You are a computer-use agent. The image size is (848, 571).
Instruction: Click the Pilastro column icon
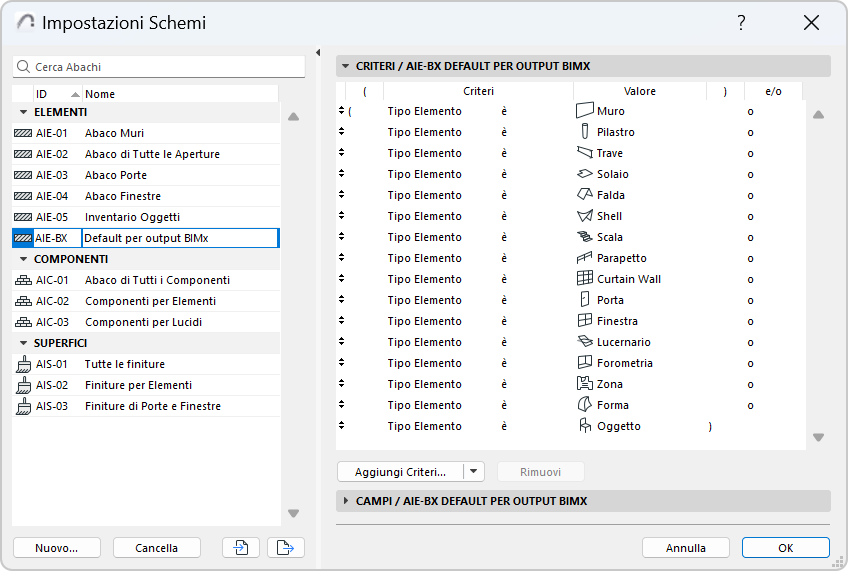[585, 131]
